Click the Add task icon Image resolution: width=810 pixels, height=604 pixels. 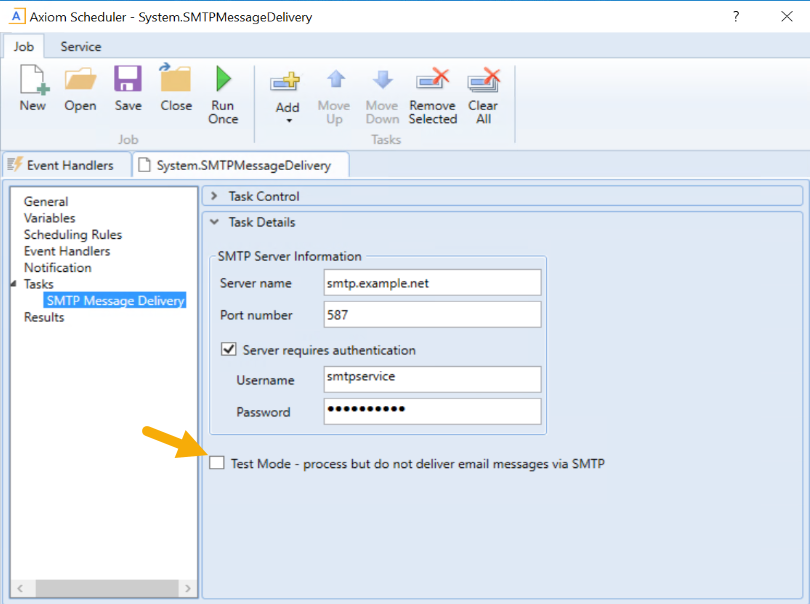click(x=286, y=82)
